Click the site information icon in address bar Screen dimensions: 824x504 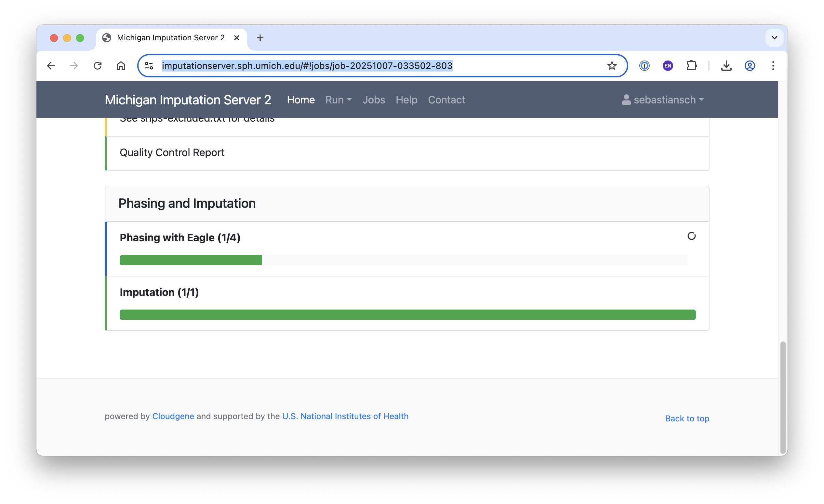[x=149, y=66]
